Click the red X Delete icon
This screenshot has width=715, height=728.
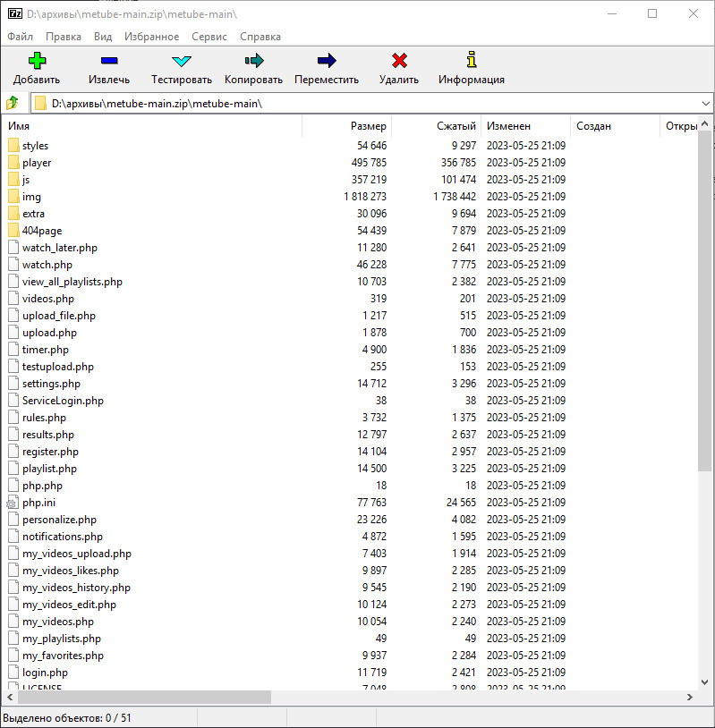coord(399,61)
